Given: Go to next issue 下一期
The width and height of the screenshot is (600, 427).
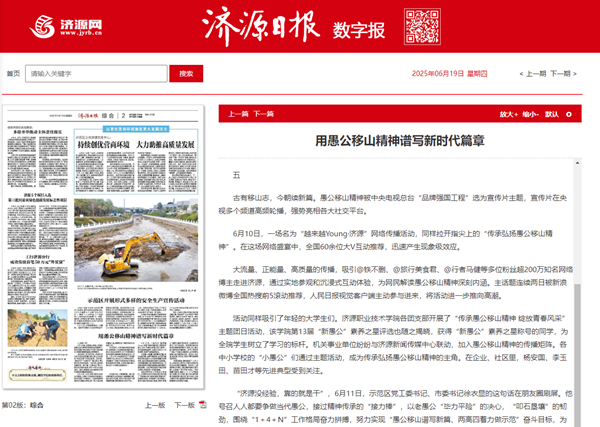Looking at the screenshot, I should (x=563, y=73).
